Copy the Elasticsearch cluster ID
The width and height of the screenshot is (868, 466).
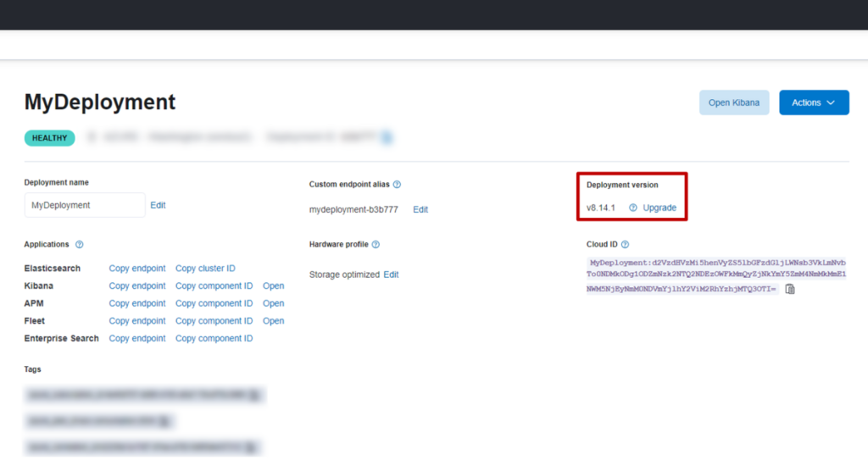click(x=205, y=269)
